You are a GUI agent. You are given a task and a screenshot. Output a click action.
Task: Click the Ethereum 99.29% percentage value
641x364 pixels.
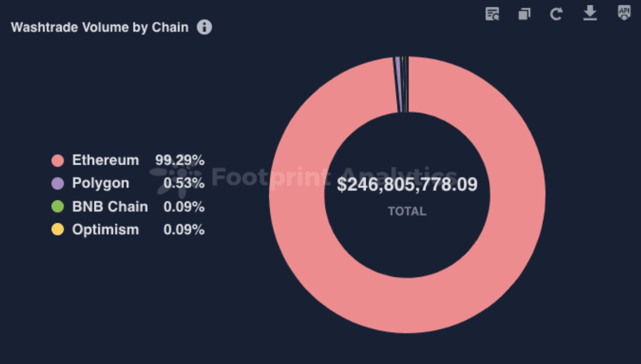pos(180,160)
